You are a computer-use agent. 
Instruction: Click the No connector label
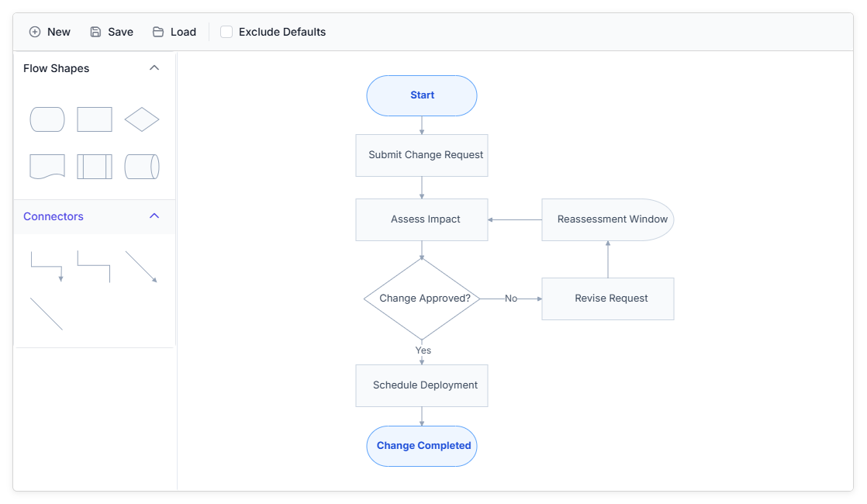(x=511, y=299)
